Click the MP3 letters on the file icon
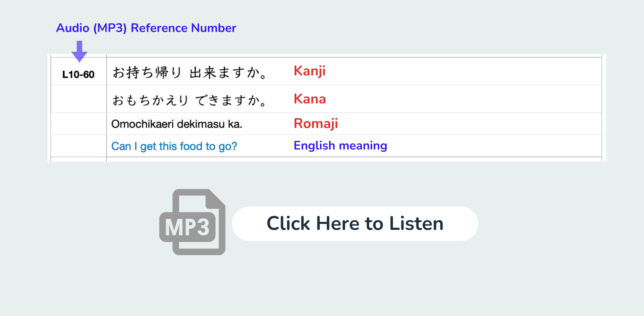This screenshot has height=316, width=644. (187, 227)
